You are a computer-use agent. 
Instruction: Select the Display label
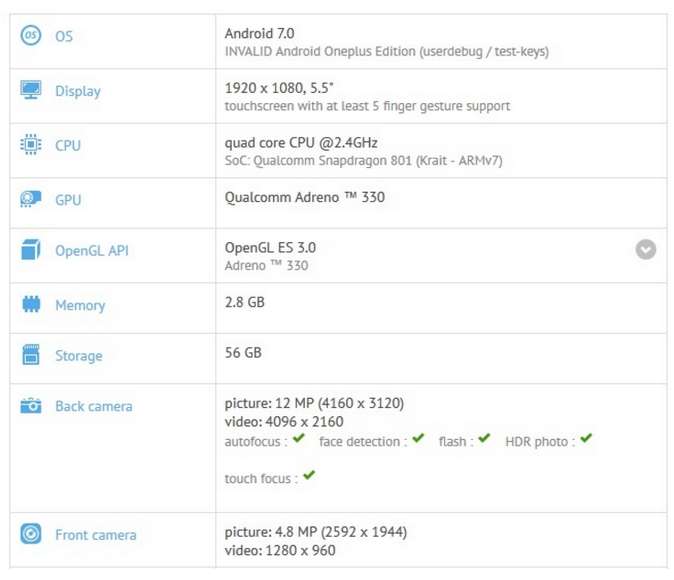(x=78, y=91)
